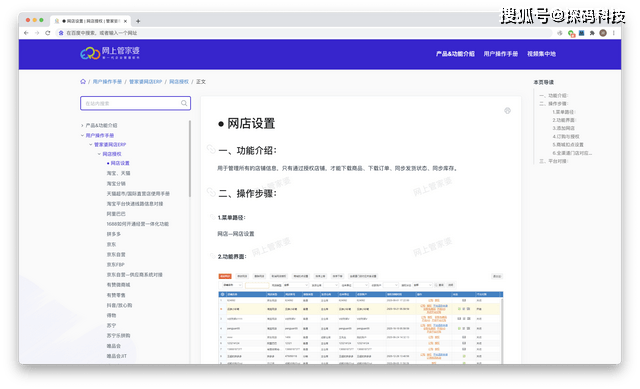Open 唯品会JIT sidebar page
Screen dimensions: 640x389
click(x=117, y=356)
